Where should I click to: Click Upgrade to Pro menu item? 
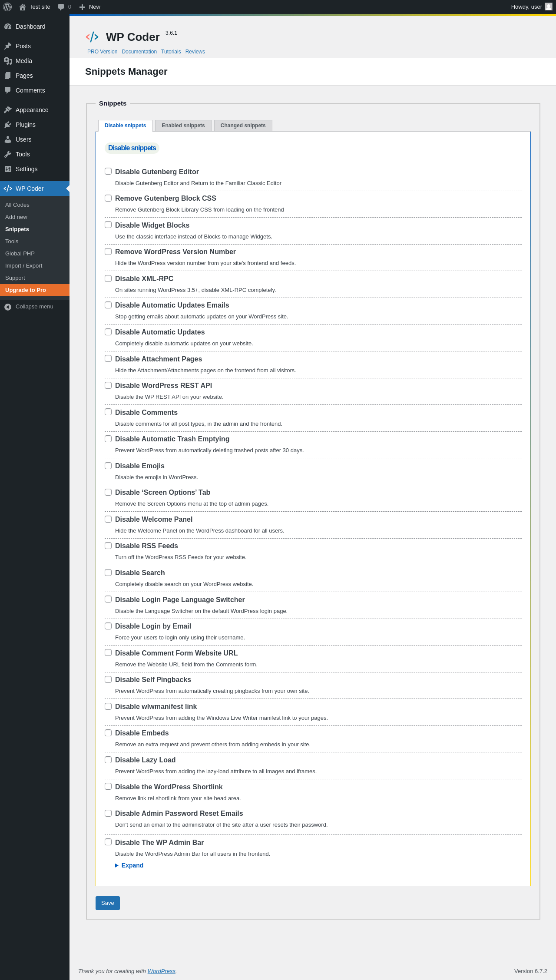coord(35,290)
